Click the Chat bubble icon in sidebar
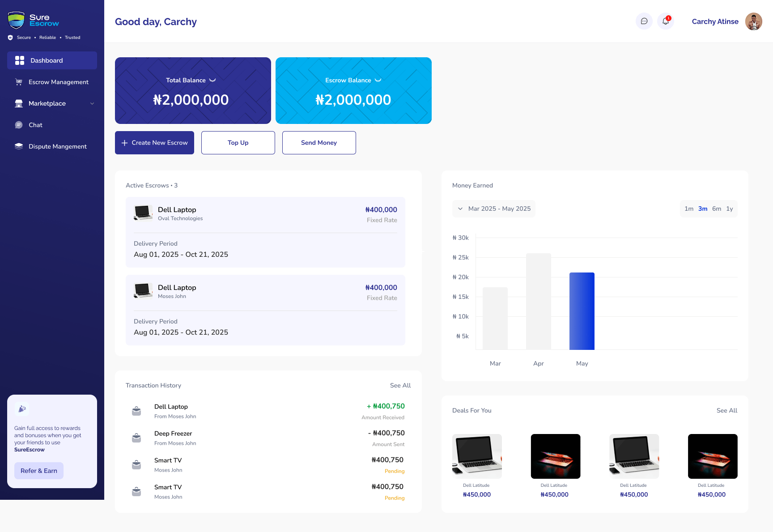 coord(19,125)
